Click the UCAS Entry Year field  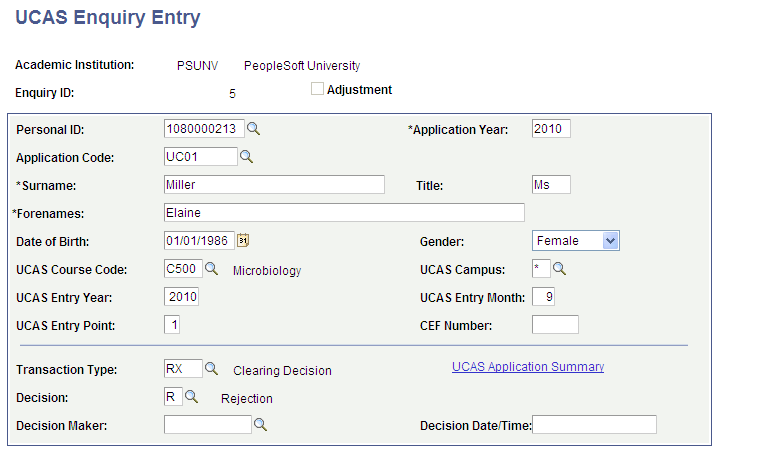click(181, 296)
